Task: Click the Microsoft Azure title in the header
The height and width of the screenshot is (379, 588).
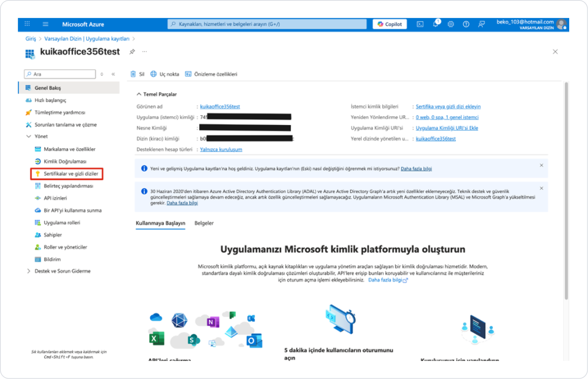Action: click(x=83, y=24)
